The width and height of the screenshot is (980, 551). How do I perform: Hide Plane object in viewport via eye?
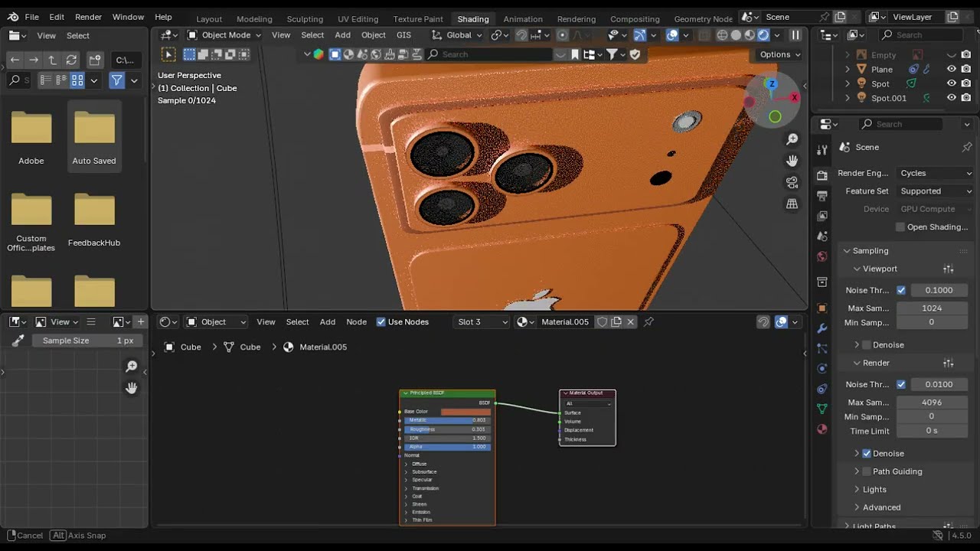(952, 69)
